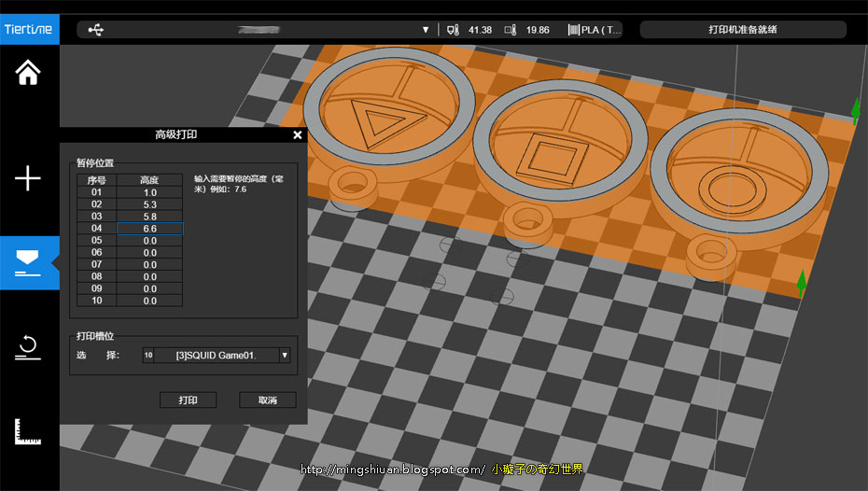
Task: Click the PLA material indicator
Action: tap(595, 30)
